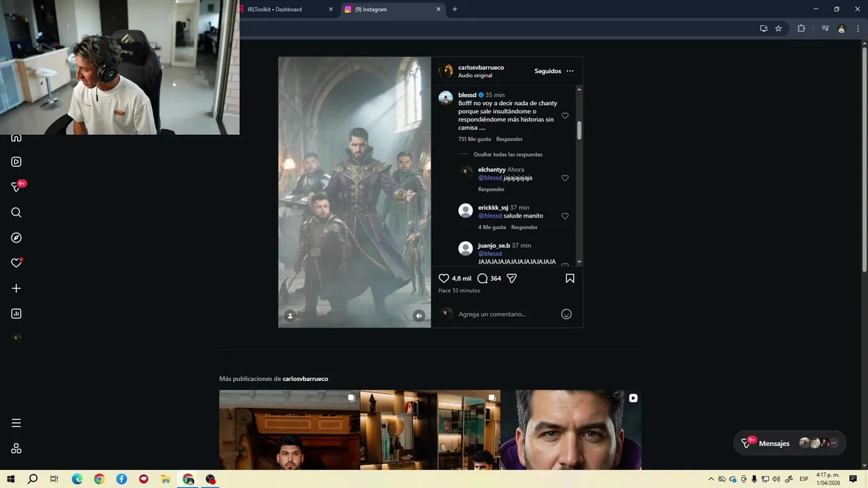Click the Seguidos following button
Image resolution: width=868 pixels, height=488 pixels.
coord(547,71)
